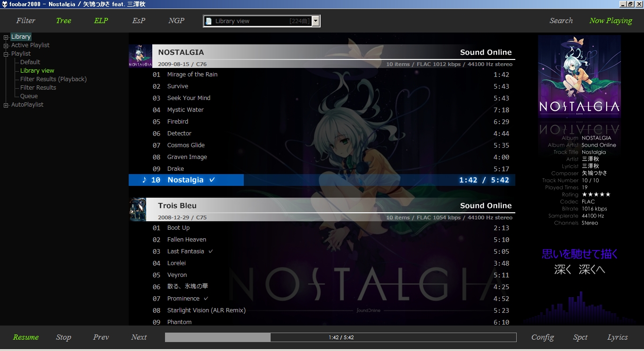Select the Queue playlist
Screen dimensions: 644x351
tap(29, 96)
